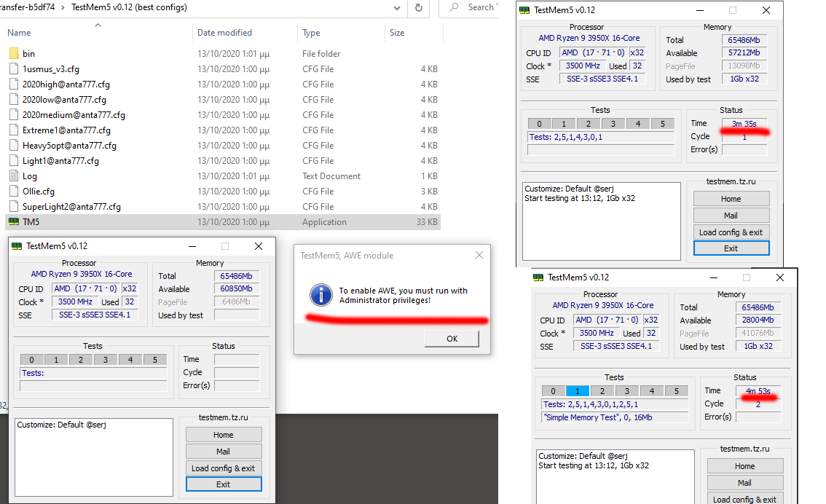Click OK in the AWE module dialog

click(452, 339)
